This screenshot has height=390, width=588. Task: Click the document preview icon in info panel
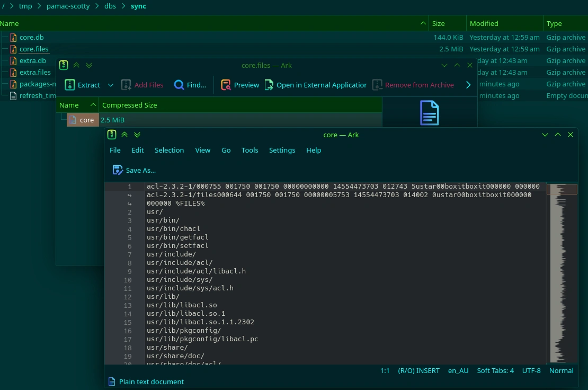click(430, 113)
